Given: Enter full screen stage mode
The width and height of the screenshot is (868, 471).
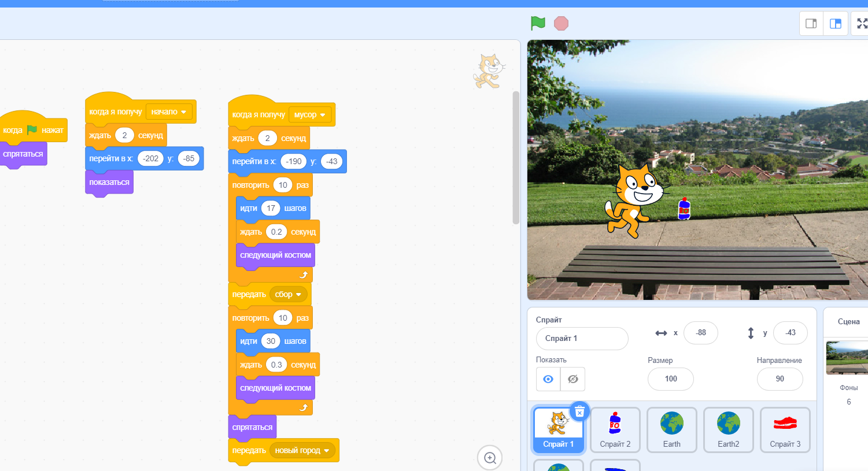Looking at the screenshot, I should pyautogui.click(x=862, y=24).
